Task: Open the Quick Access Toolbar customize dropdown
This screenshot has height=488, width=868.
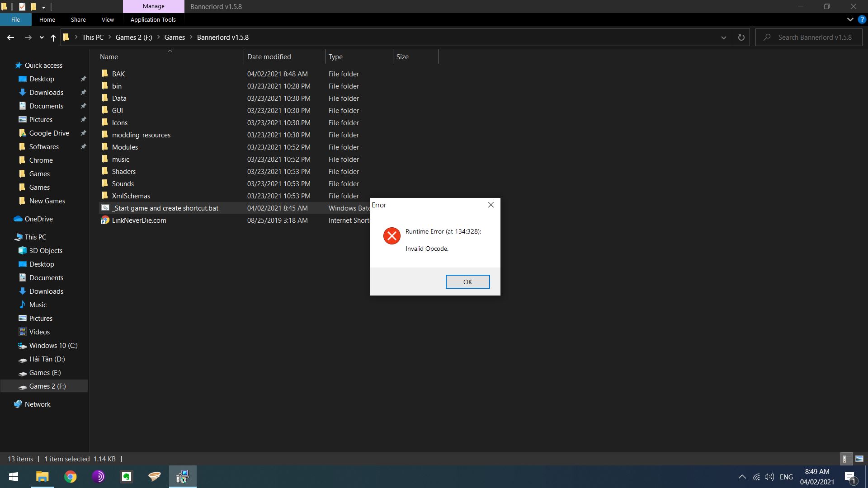Action: coord(43,7)
